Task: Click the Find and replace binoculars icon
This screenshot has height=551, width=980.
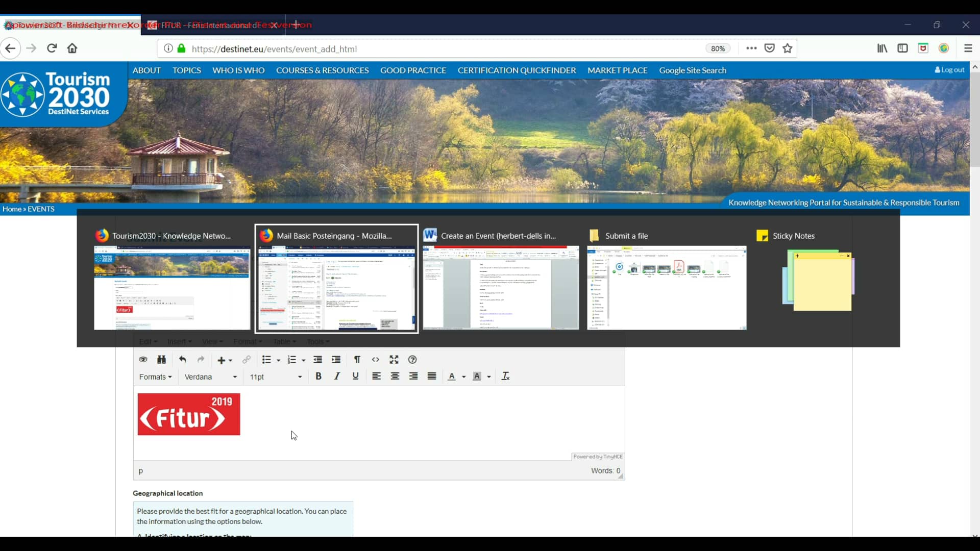Action: point(161,360)
